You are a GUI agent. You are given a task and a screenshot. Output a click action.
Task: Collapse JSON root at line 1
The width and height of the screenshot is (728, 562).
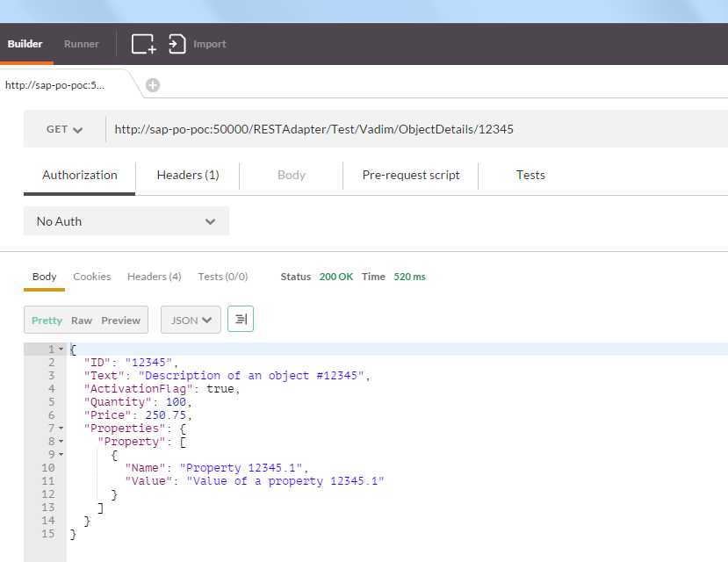[x=61, y=349]
